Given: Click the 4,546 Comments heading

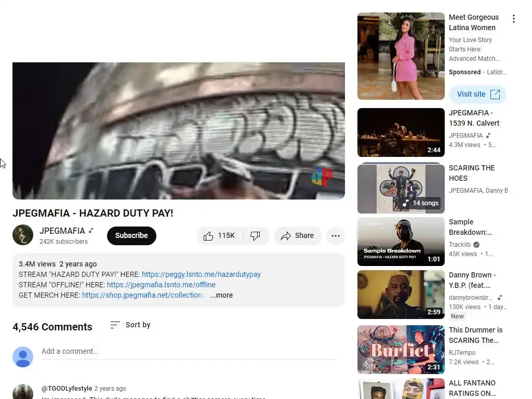Looking at the screenshot, I should [x=52, y=327].
